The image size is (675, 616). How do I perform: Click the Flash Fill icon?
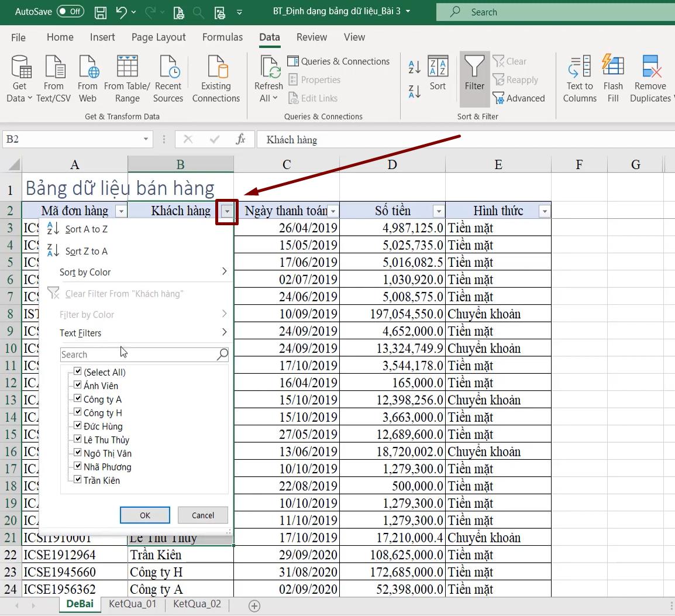613,78
